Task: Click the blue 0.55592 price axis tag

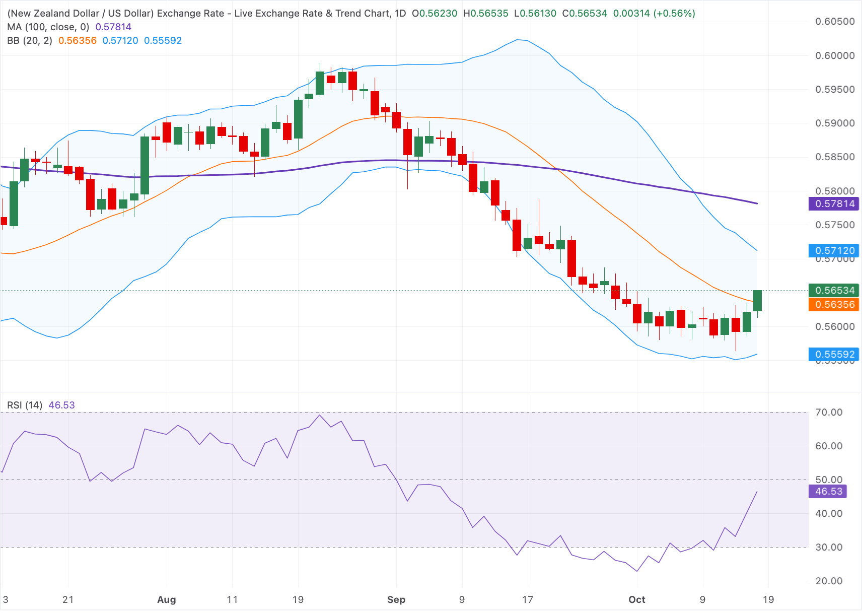Action: point(834,355)
